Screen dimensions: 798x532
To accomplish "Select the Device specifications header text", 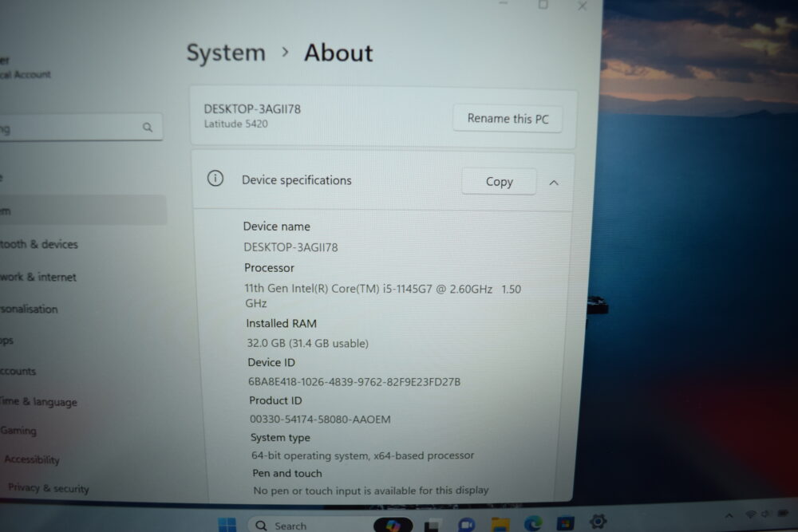I will click(x=297, y=180).
